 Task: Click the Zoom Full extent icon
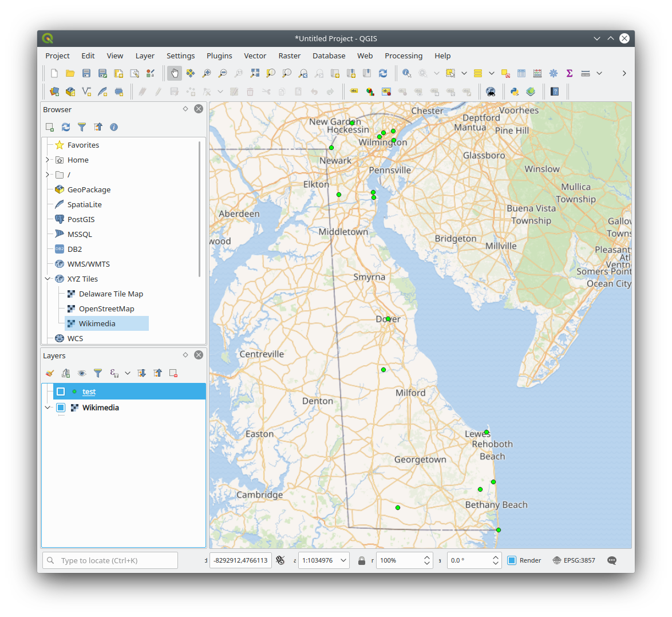coord(255,73)
